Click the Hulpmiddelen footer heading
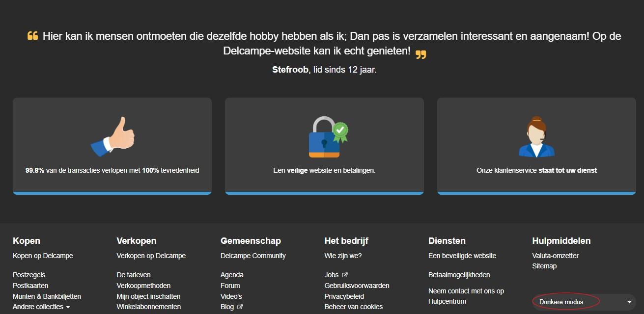Screen dimensions: 644x314 (561, 241)
